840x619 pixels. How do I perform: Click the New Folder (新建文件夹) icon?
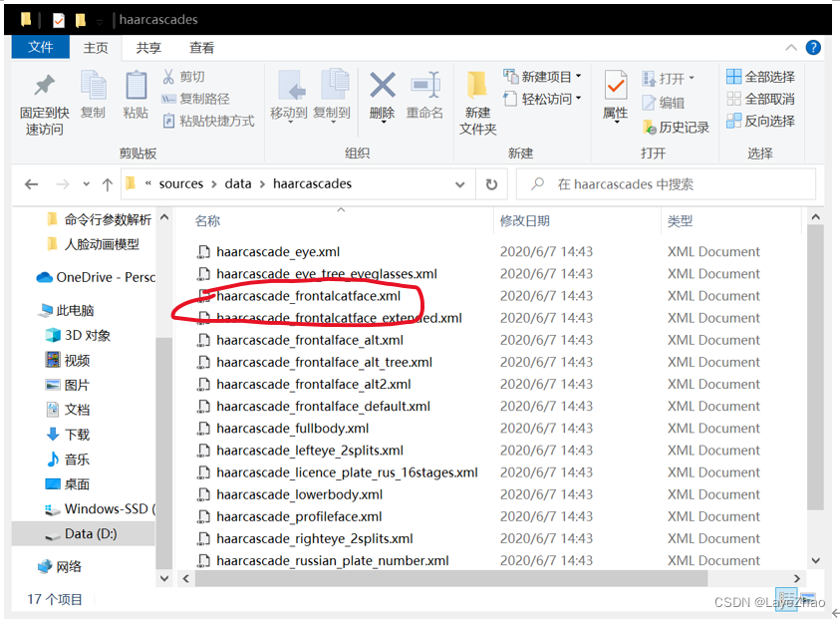[476, 85]
